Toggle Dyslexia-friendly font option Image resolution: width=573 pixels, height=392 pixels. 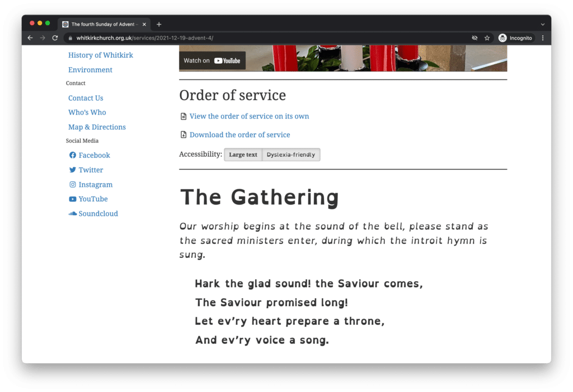click(291, 154)
